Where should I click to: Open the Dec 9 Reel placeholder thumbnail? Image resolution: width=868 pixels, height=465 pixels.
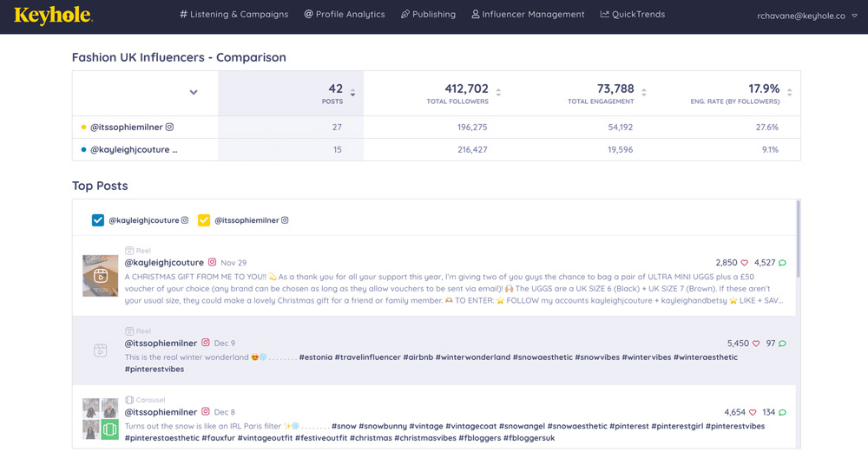[x=100, y=350]
